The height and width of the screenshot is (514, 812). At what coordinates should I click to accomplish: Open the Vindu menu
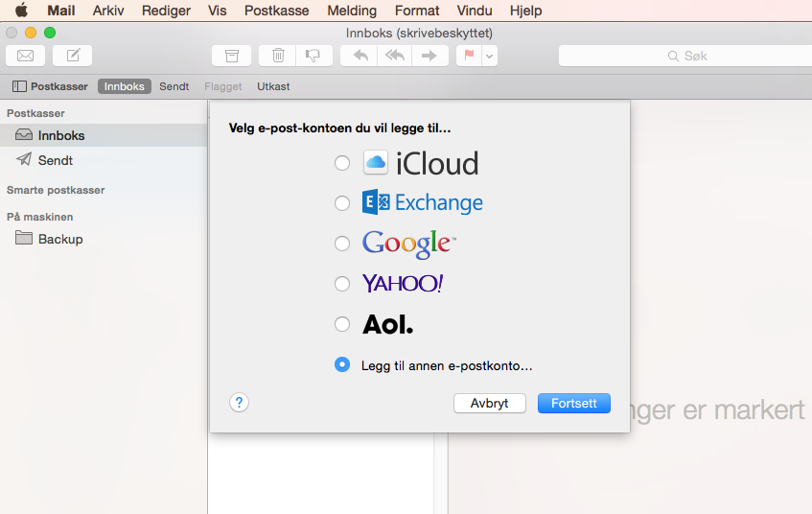click(x=475, y=11)
